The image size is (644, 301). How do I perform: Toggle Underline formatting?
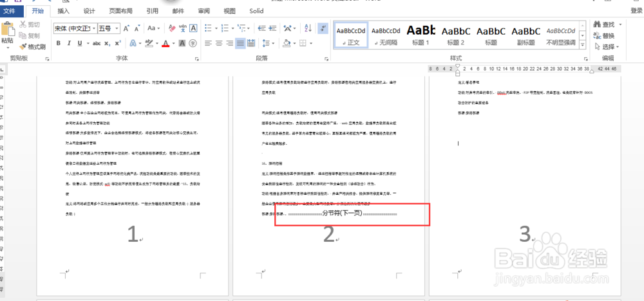[x=80, y=43]
